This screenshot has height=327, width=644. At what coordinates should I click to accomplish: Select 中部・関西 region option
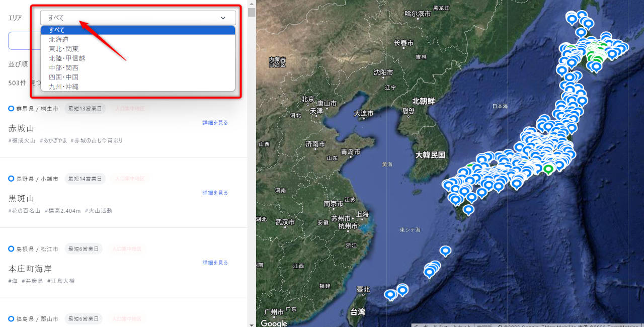(x=64, y=67)
